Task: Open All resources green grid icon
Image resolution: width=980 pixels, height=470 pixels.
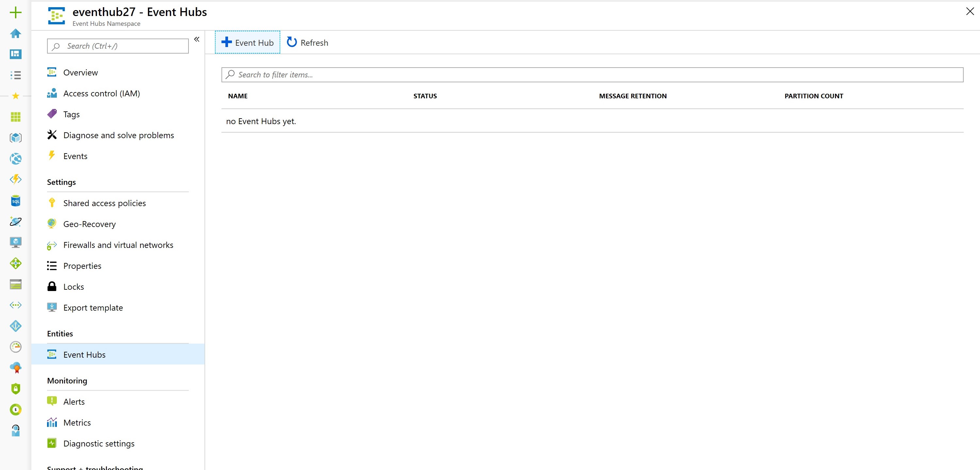Action: pyautogui.click(x=16, y=117)
